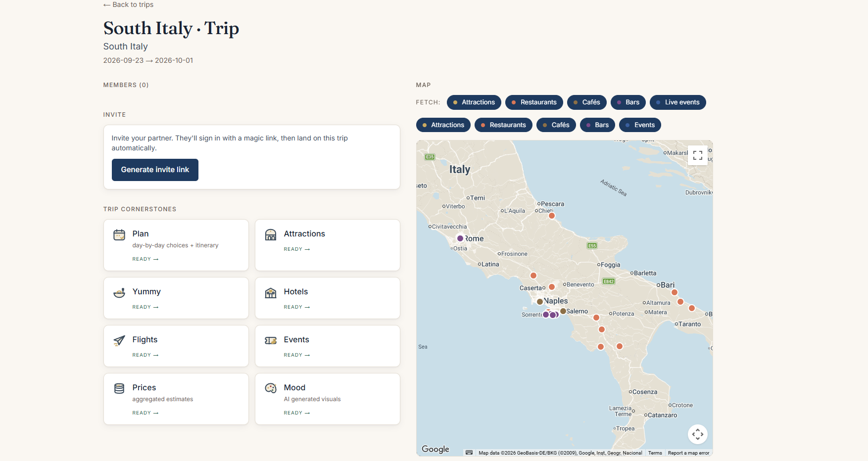Image resolution: width=868 pixels, height=461 pixels.
Task: Toggle Events markers filter
Action: [x=640, y=125]
